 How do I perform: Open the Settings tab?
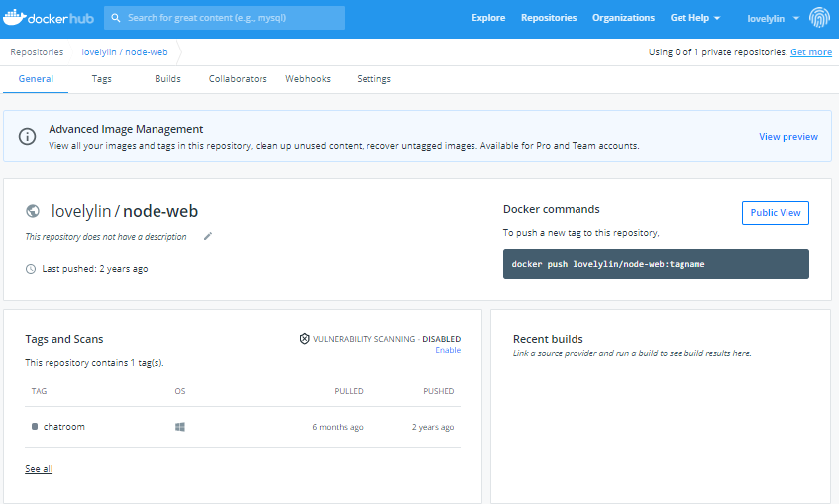(374, 79)
